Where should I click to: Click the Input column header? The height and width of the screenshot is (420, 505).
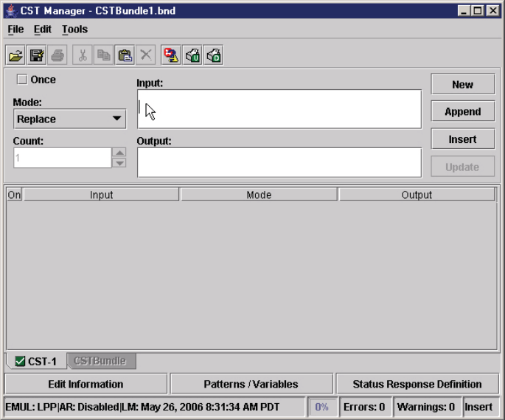[102, 195]
